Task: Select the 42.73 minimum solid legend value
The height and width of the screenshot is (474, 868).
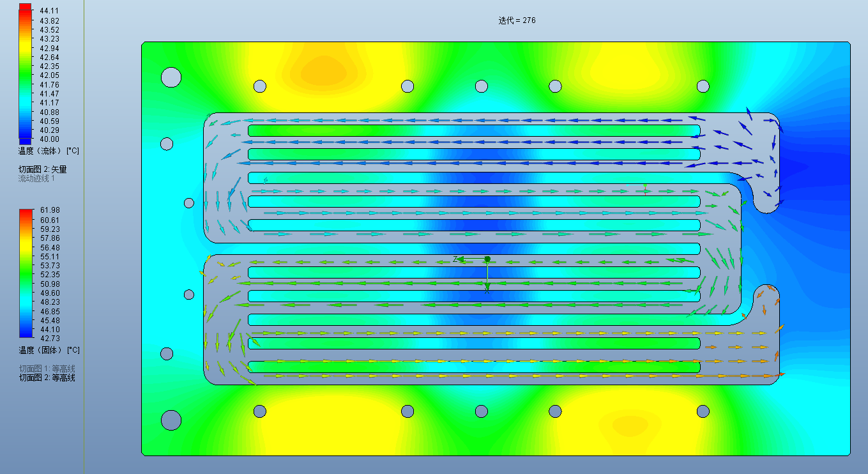Action: 49,339
